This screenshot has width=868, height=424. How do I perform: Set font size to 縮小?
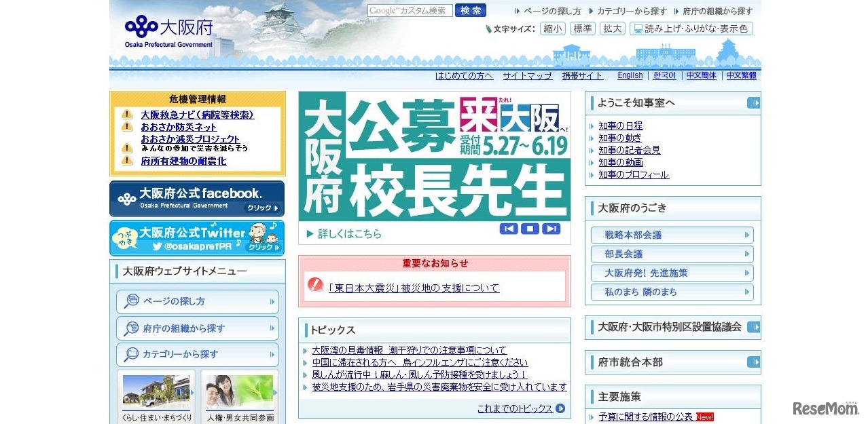click(x=552, y=28)
